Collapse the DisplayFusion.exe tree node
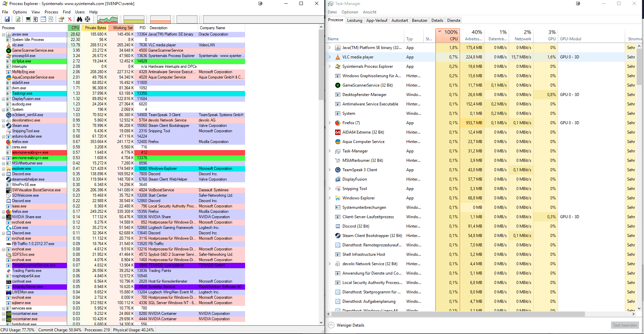This screenshot has width=644, height=334. coord(3,99)
